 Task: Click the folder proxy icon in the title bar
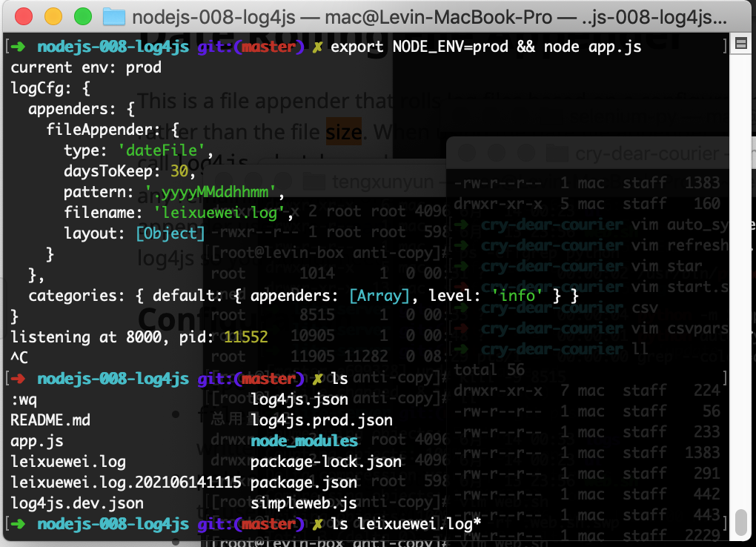pos(114,17)
